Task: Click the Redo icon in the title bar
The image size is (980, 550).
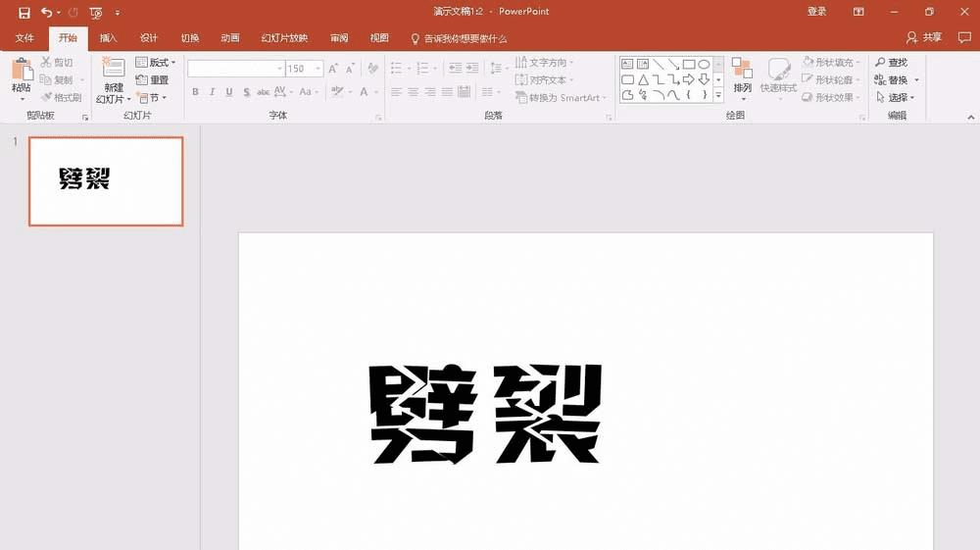Action: pyautogui.click(x=73, y=13)
